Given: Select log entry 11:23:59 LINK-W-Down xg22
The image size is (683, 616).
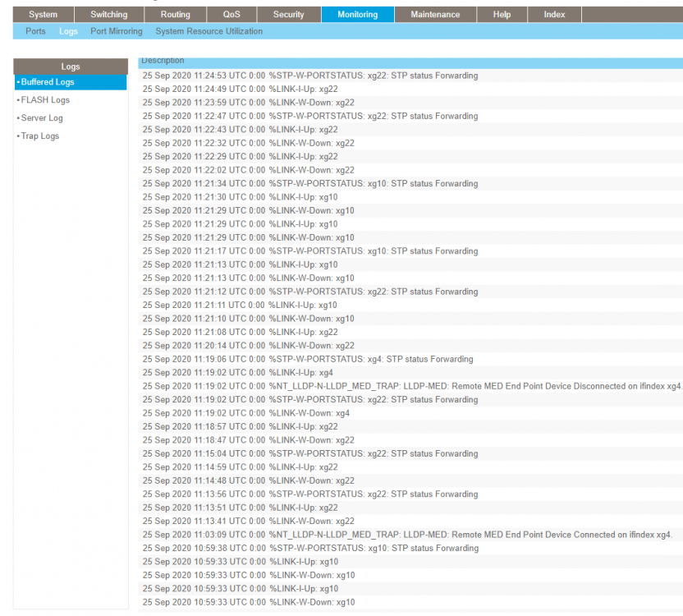Looking at the screenshot, I should coord(410,103).
